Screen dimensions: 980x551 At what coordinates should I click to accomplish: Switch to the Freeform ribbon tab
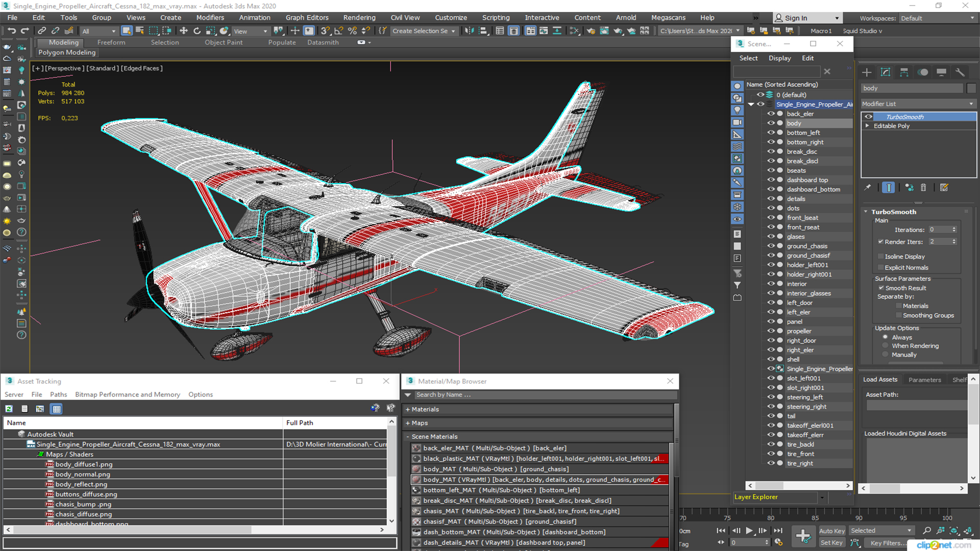111,42
